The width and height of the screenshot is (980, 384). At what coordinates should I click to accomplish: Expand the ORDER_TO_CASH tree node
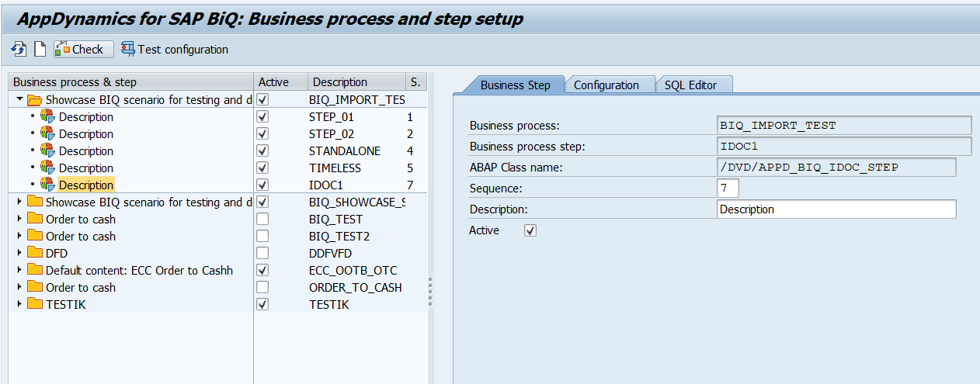[19, 287]
